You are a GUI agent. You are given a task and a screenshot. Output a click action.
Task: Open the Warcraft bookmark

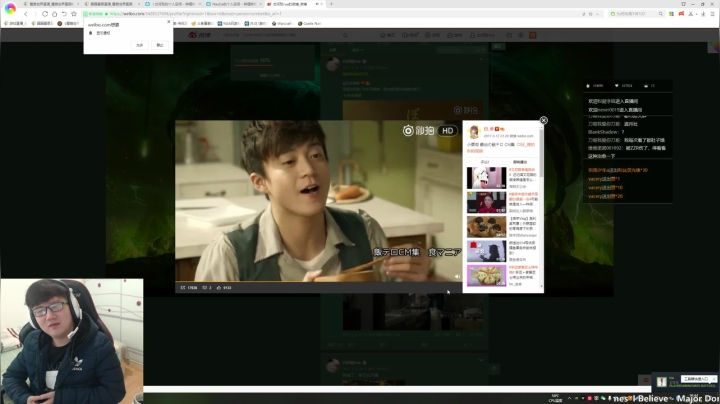[281, 23]
